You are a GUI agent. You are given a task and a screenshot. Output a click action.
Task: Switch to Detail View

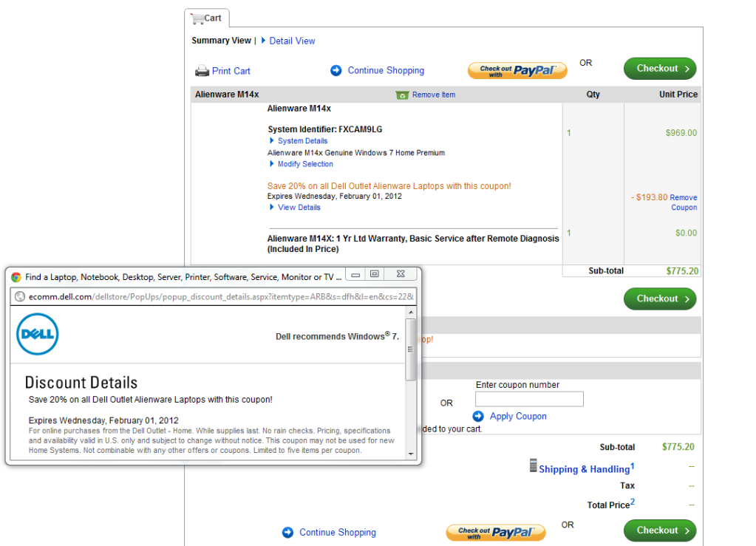point(292,41)
